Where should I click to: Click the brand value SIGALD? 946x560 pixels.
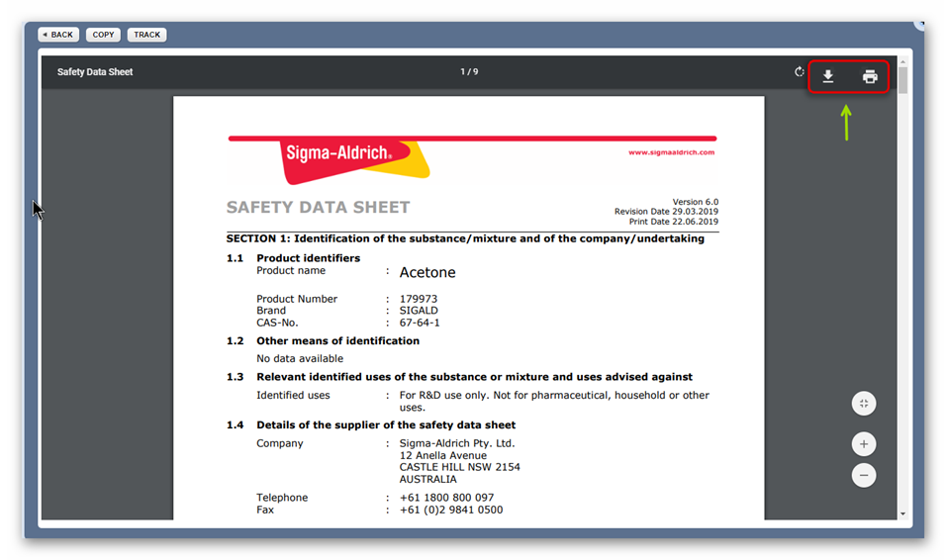point(419,310)
